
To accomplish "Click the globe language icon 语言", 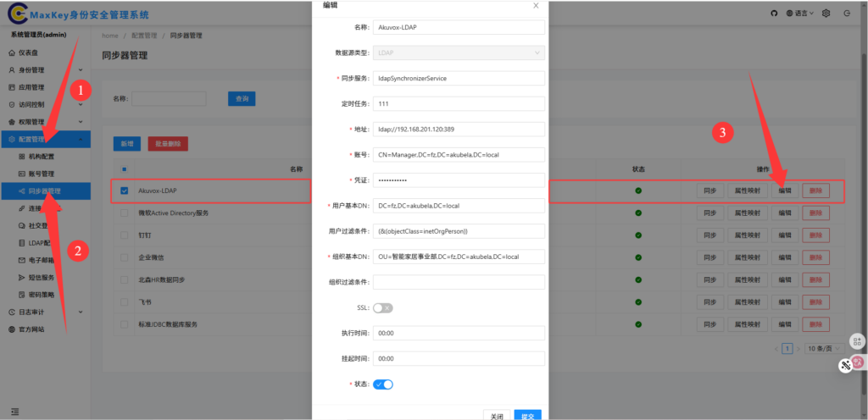I will point(790,14).
